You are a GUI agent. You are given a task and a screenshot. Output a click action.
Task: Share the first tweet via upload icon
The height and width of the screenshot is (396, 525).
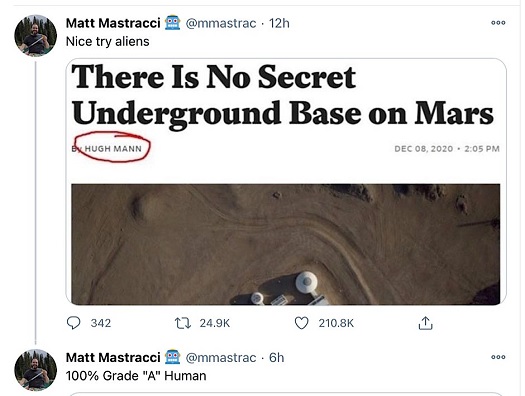[425, 323]
